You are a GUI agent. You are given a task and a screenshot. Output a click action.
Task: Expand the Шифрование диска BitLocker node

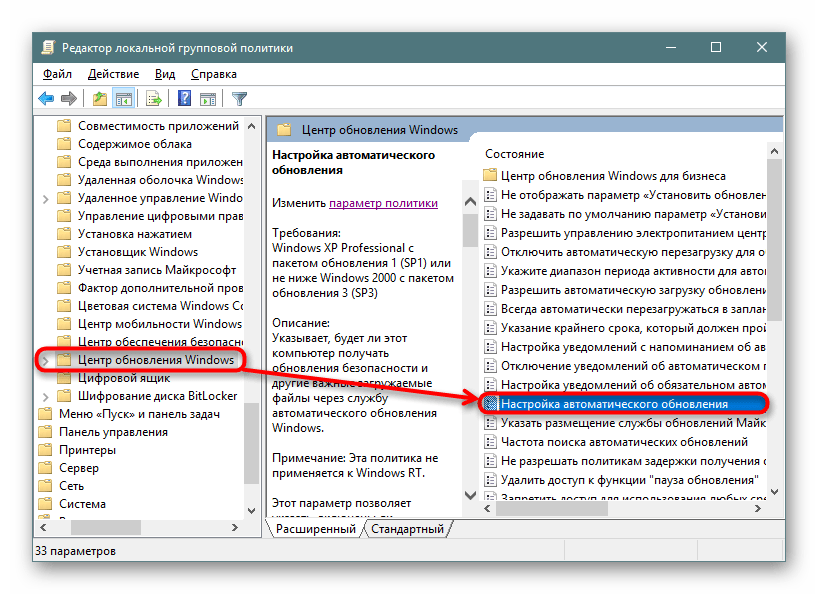(46, 396)
